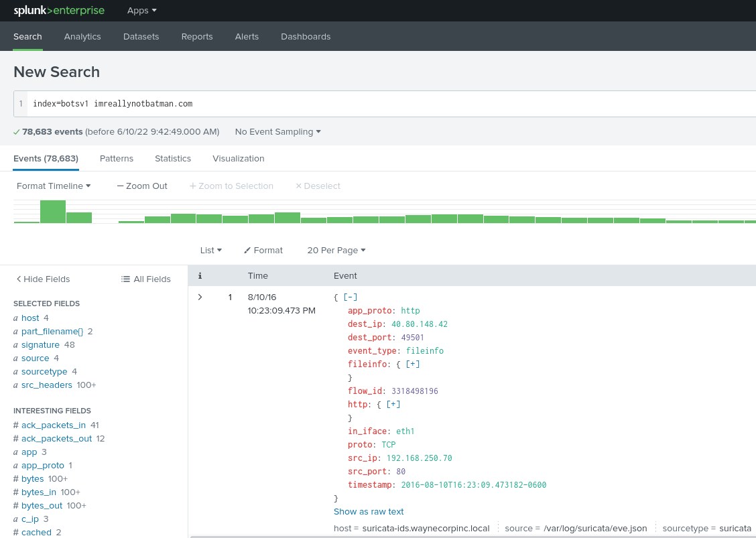Open the Analytics tab
This screenshot has width=756, height=538.
point(82,37)
